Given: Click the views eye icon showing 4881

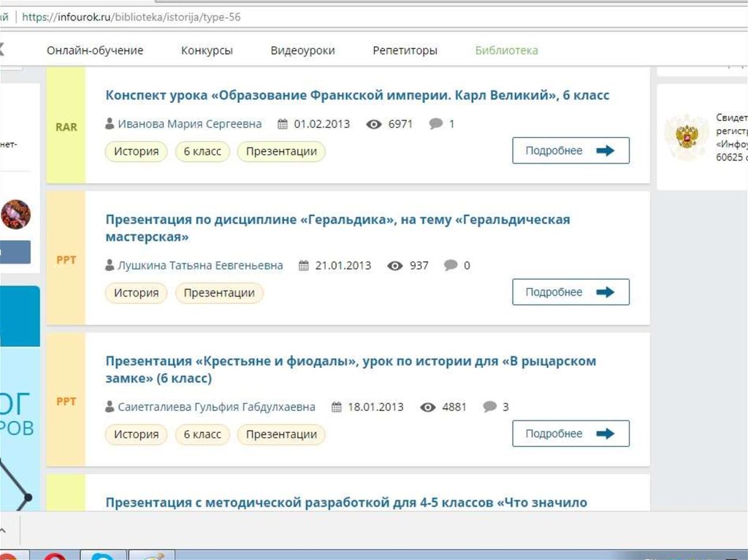Looking at the screenshot, I should [428, 407].
